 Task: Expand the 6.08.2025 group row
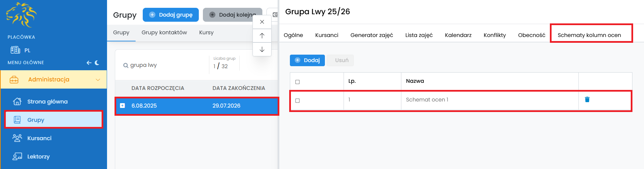coord(122,106)
